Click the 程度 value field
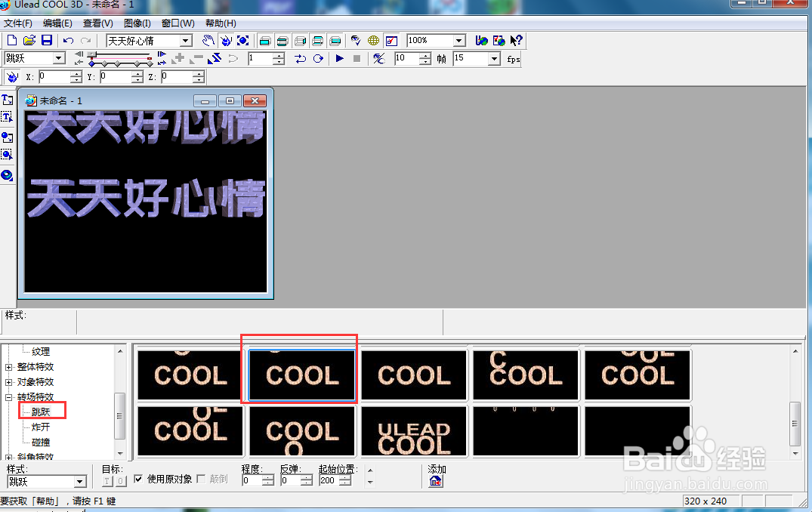Viewport: 812px width, 512px height. coord(252,481)
